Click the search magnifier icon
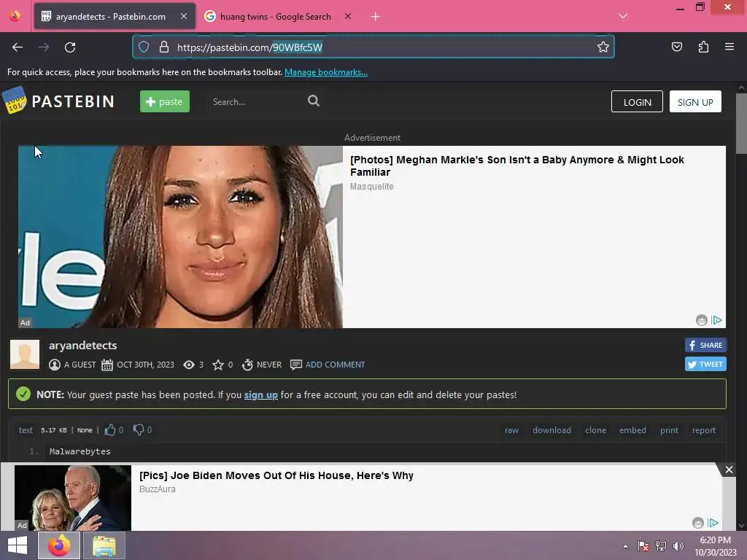 click(x=314, y=101)
